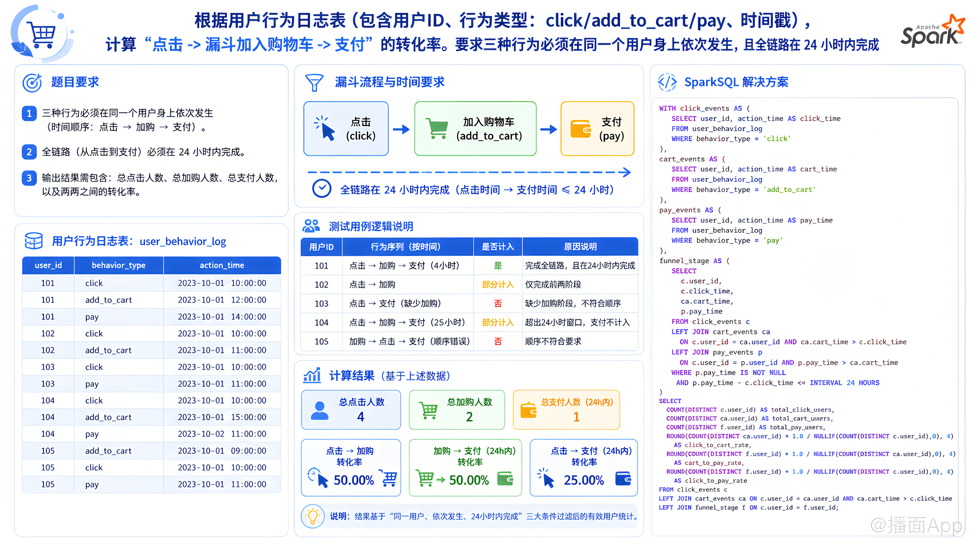The height and width of the screenshot is (551, 980).
Task: Click the target icon beside 题目要求
Action: click(x=32, y=82)
